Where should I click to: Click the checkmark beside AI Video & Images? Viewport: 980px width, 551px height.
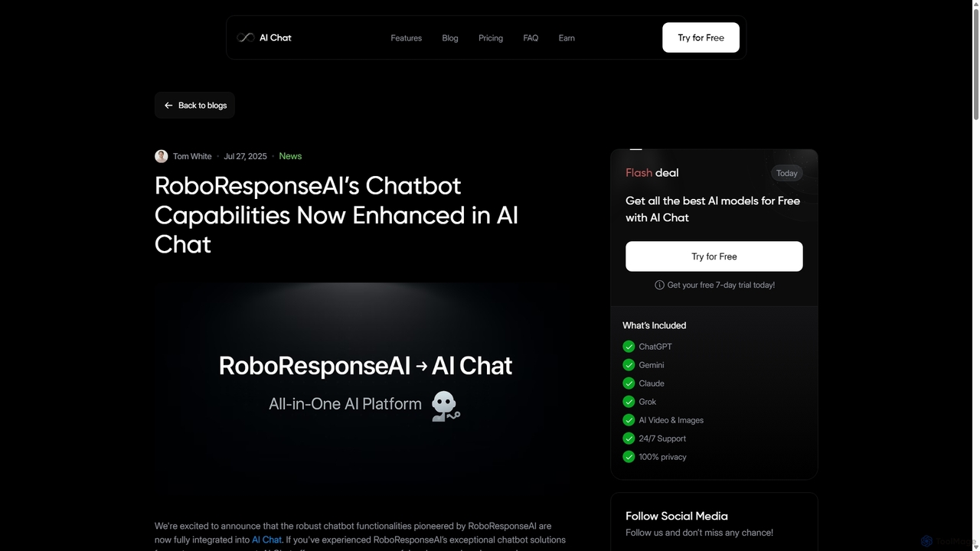pyautogui.click(x=629, y=420)
